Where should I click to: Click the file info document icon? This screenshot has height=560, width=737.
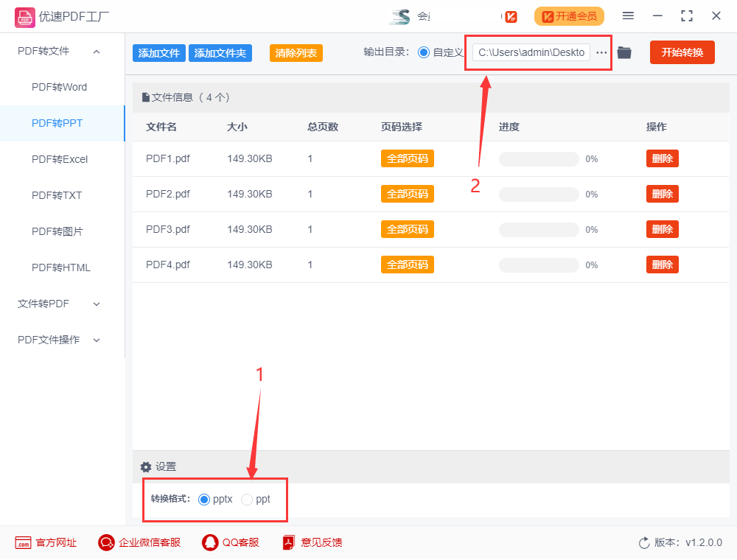pos(146,98)
